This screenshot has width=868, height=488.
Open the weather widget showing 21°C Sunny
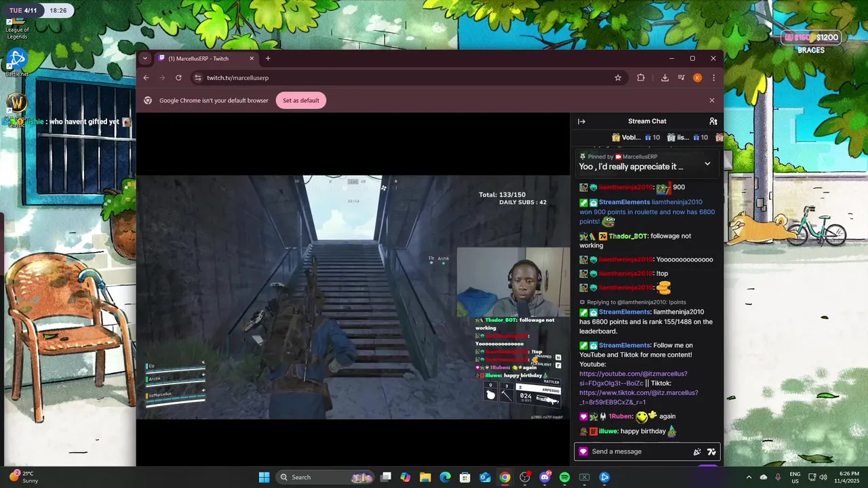24,477
